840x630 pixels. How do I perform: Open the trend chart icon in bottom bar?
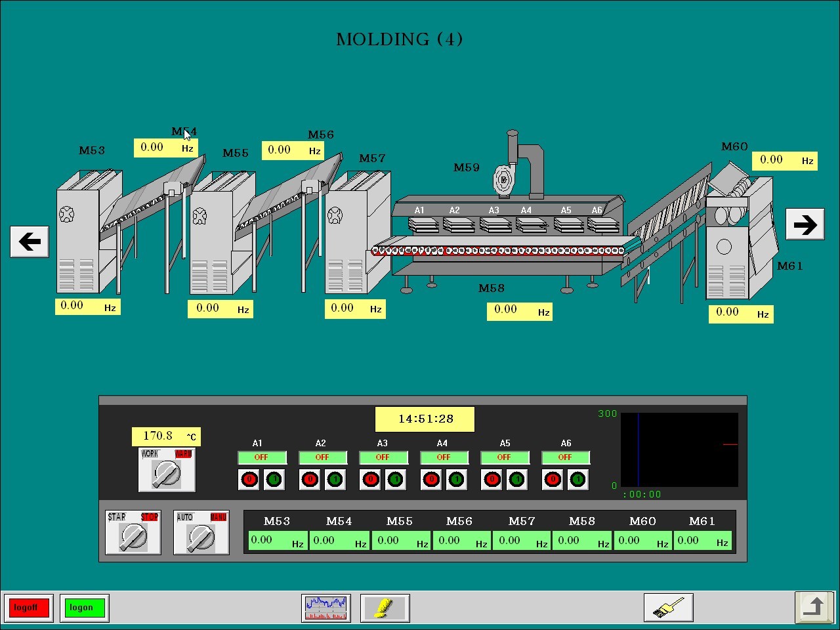click(x=326, y=608)
